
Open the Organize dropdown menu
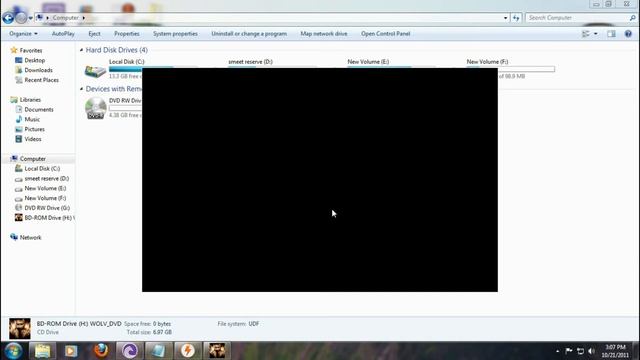(23, 33)
